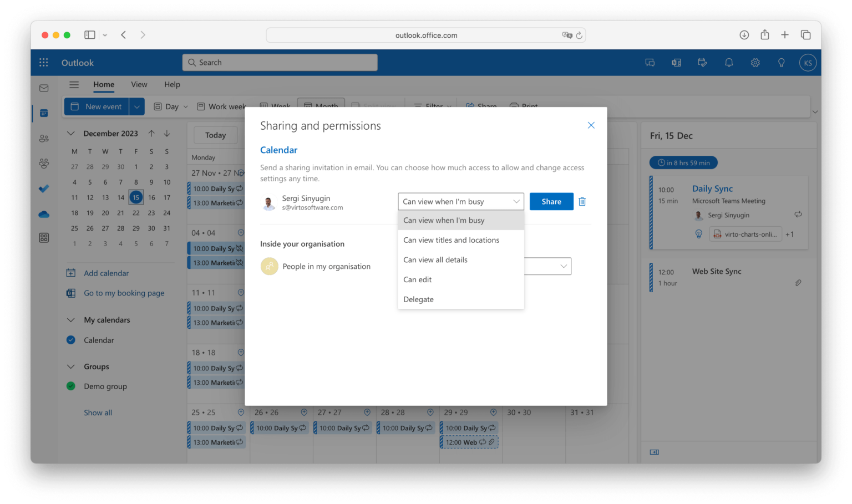
Task: Expand the Day view dropdown
Action: pyautogui.click(x=186, y=106)
